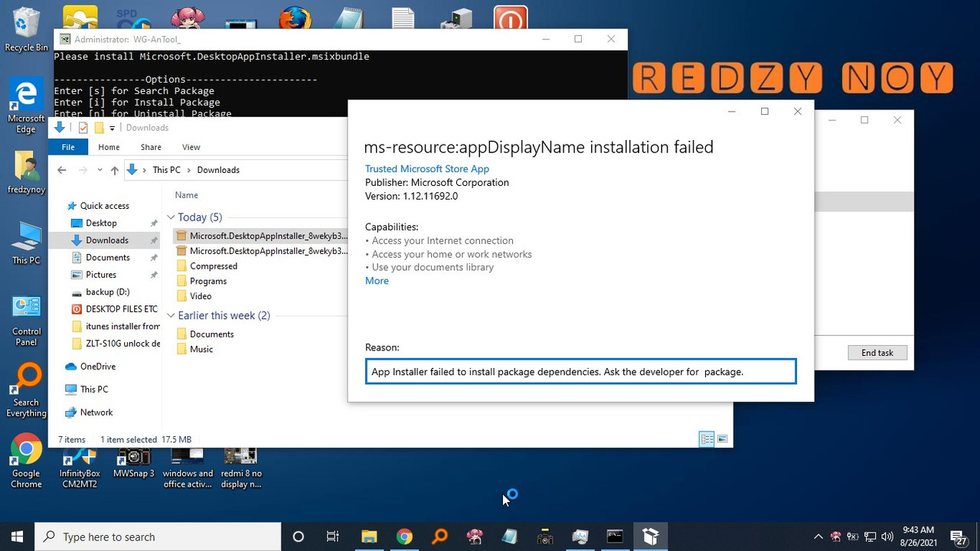Viewport: 980px width, 551px height.
Task: Click New Folder icon in Explorer title toolbar
Action: [x=99, y=128]
